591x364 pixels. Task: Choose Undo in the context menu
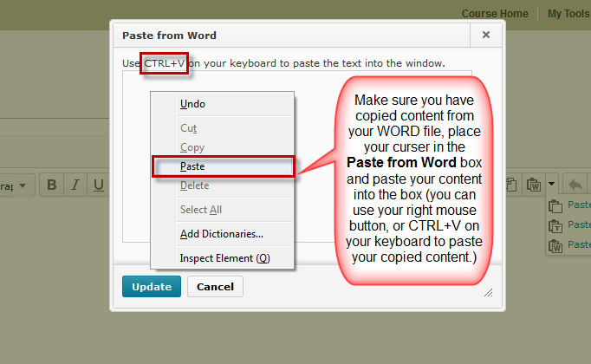[192, 104]
